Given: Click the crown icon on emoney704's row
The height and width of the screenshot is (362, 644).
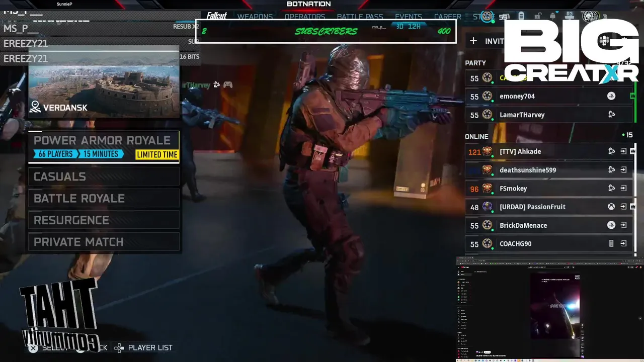Looking at the screenshot, I should (x=632, y=96).
